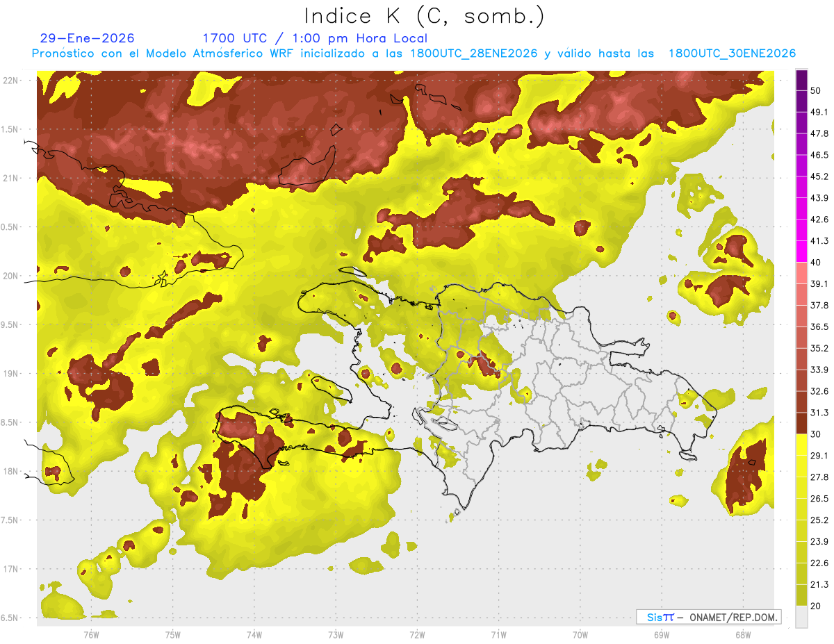Click the legend value "45.2"

819,176
